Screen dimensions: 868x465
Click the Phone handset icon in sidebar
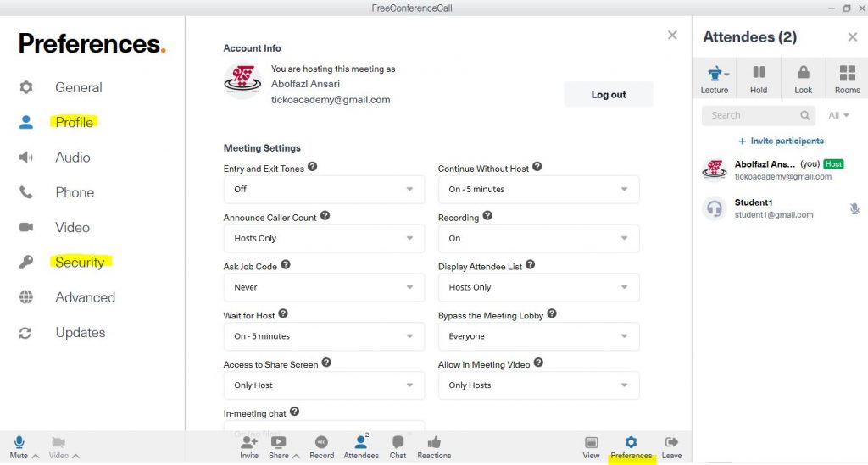tap(26, 192)
